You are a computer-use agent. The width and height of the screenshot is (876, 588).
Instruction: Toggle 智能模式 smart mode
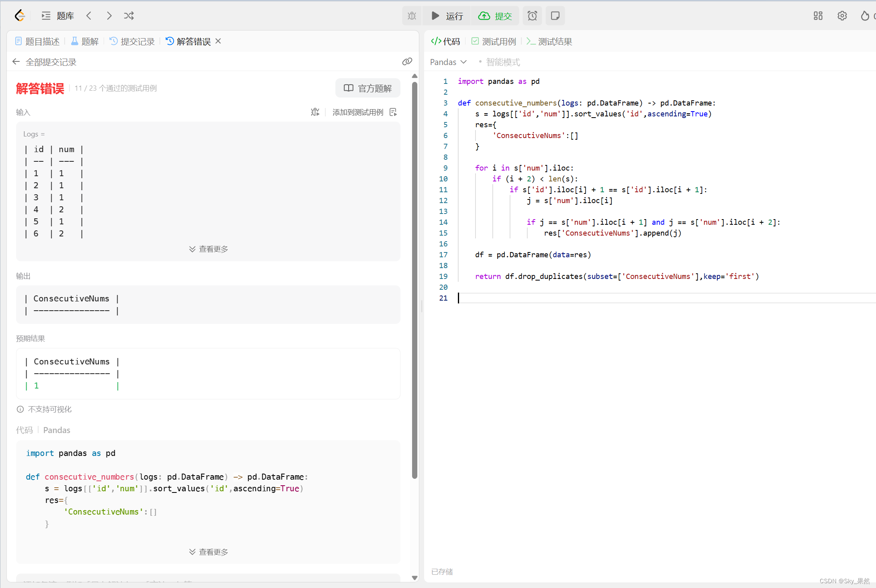click(x=503, y=62)
